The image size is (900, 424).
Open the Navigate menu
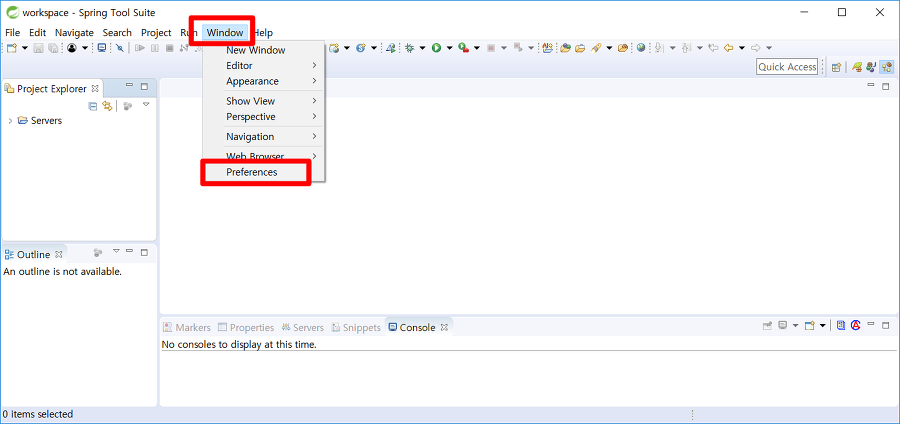click(74, 33)
